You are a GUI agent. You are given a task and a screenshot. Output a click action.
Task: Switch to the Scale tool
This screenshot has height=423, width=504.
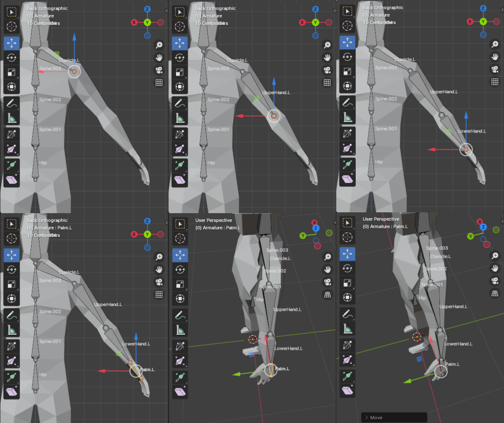[x=12, y=71]
